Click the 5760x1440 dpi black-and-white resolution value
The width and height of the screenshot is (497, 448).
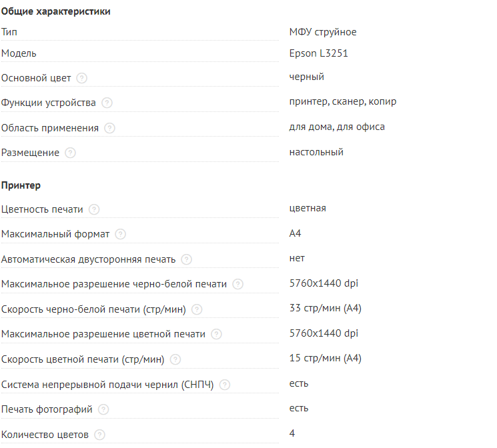click(324, 283)
